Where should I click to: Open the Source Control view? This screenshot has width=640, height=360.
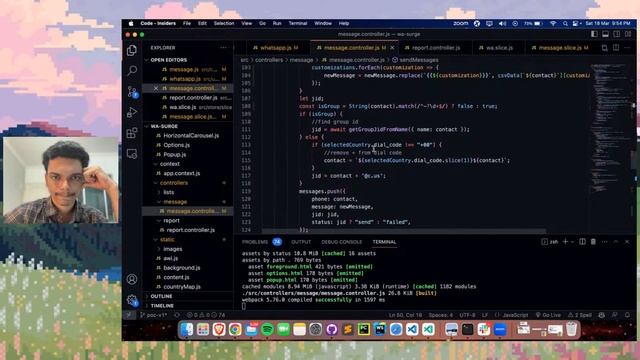tap(132, 92)
